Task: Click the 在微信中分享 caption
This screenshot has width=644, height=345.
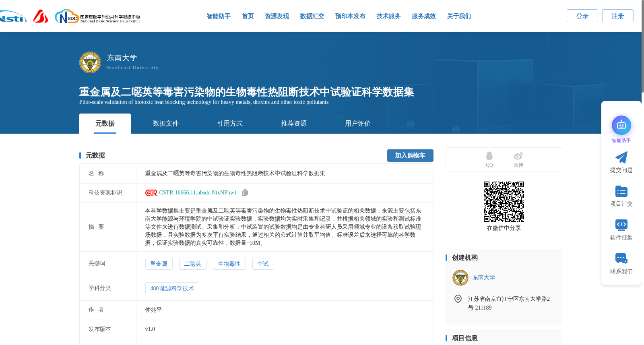Action: click(x=504, y=228)
